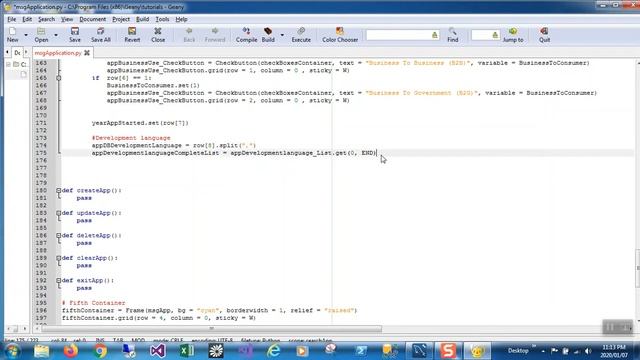Click line number 175 in the margin
Screen dimensions: 640x360
pos(40,153)
